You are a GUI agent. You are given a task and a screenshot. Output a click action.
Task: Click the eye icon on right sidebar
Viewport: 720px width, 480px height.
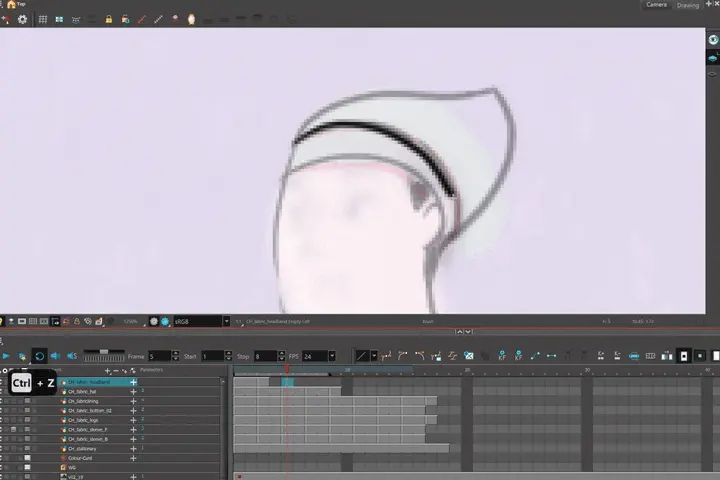coord(713,40)
